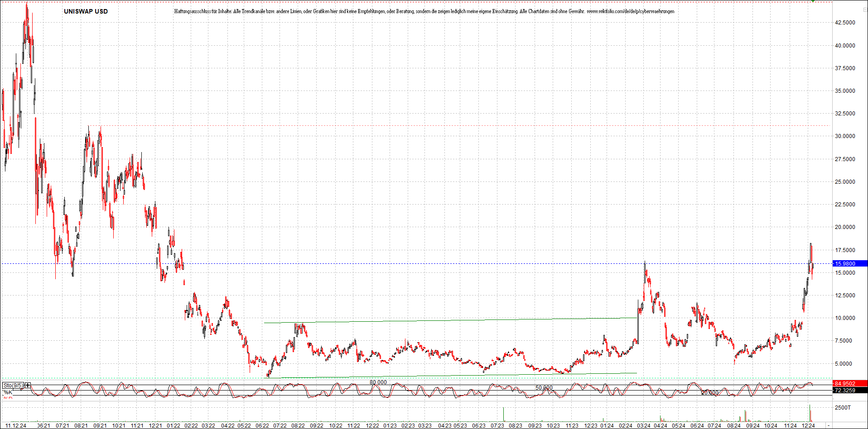Select the Sto(9/5) indicator label
The image size is (868, 429).
point(13,386)
